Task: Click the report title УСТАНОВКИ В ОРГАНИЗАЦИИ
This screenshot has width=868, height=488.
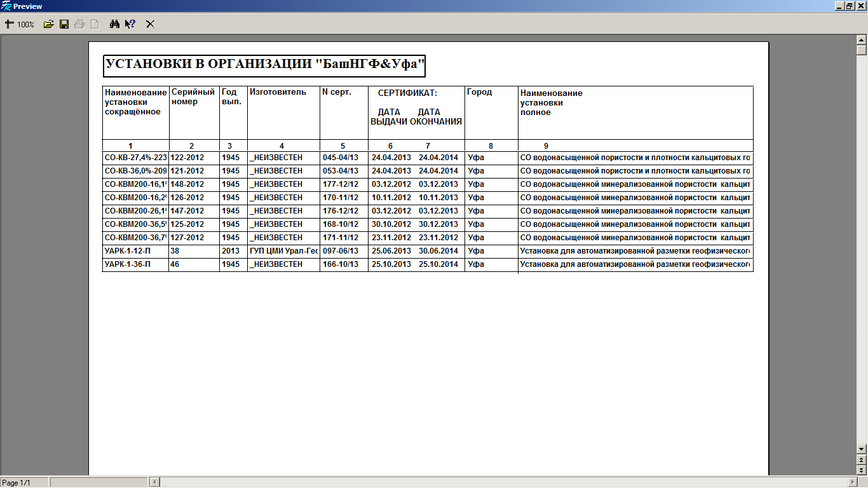Action: (264, 65)
